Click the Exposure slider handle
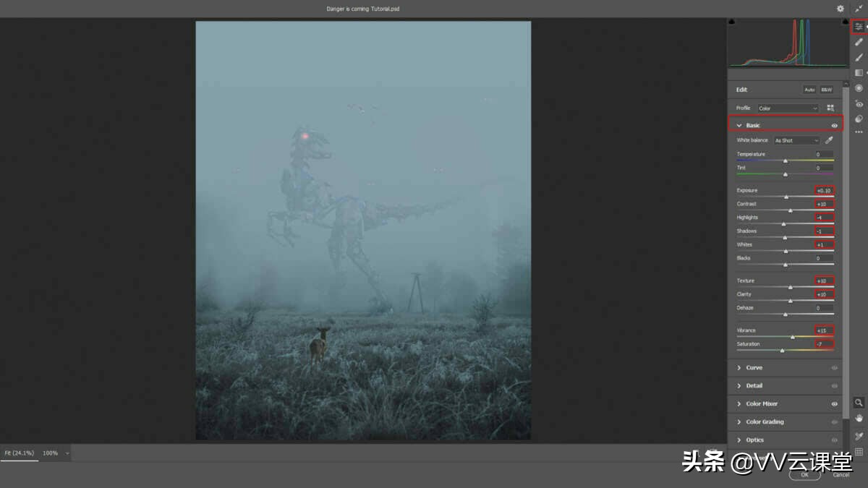The image size is (868, 488). [x=786, y=195]
